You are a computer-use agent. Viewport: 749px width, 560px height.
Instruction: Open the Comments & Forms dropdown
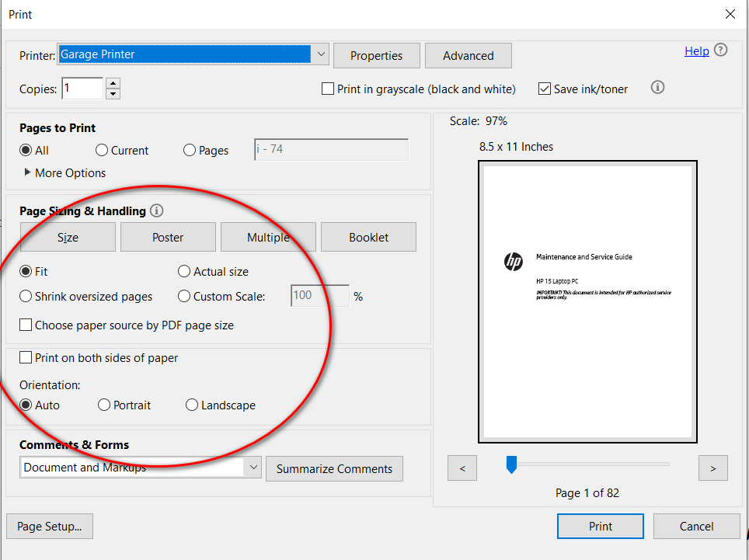point(253,468)
